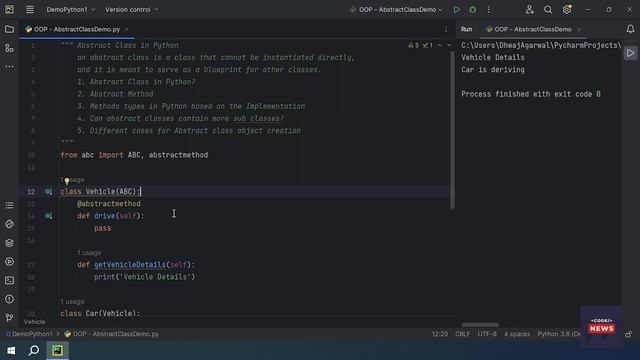This screenshot has width=640, height=360.
Task: Open Search Everywhere magnifier icon
Action: pyautogui.click(x=548, y=9)
